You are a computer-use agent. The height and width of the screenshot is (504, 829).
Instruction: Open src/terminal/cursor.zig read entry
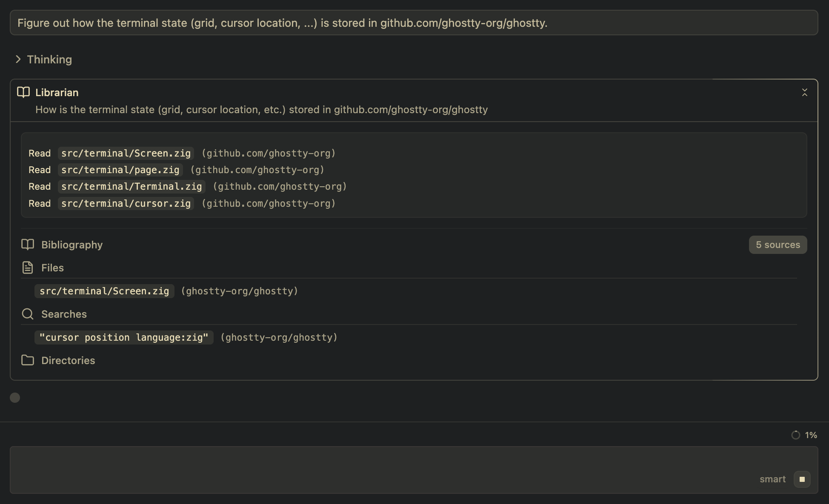126,203
